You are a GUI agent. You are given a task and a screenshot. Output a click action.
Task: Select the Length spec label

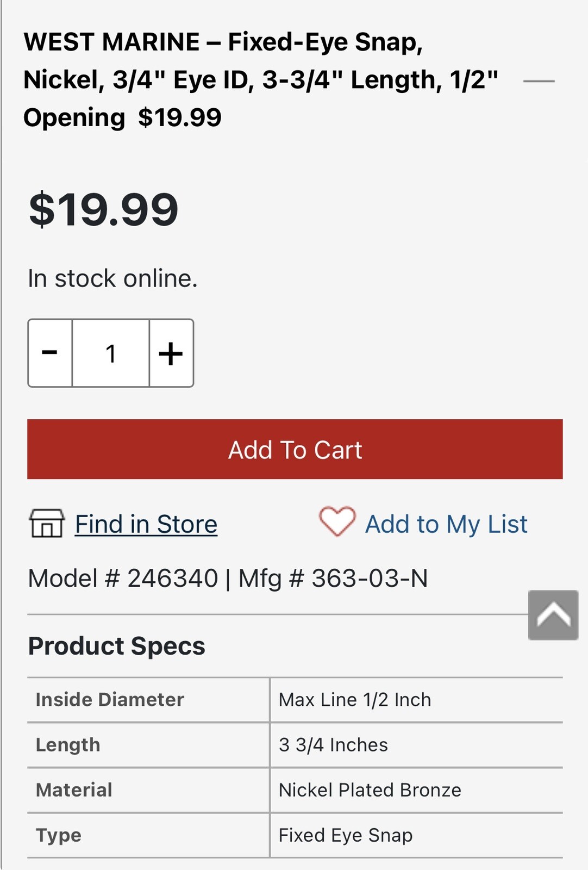tap(68, 745)
